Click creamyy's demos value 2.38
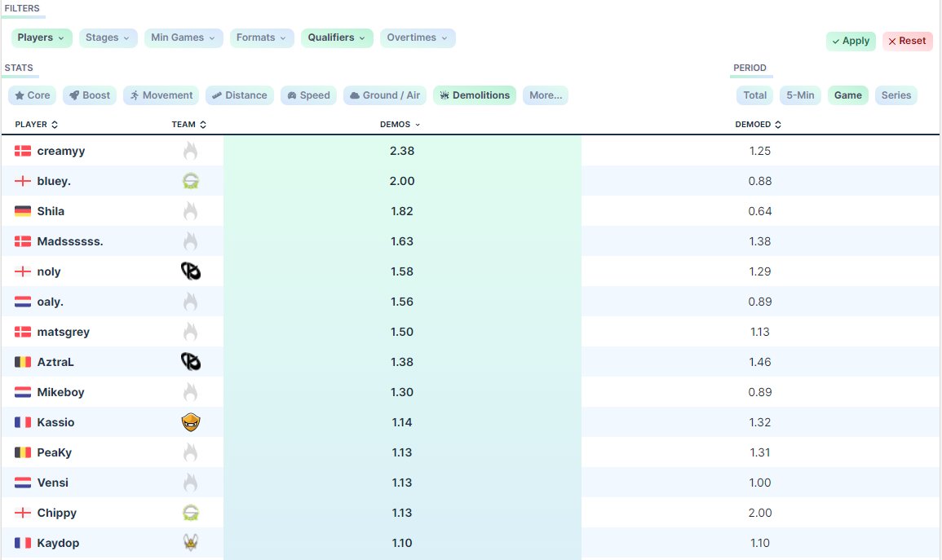The height and width of the screenshot is (560, 942). [402, 151]
